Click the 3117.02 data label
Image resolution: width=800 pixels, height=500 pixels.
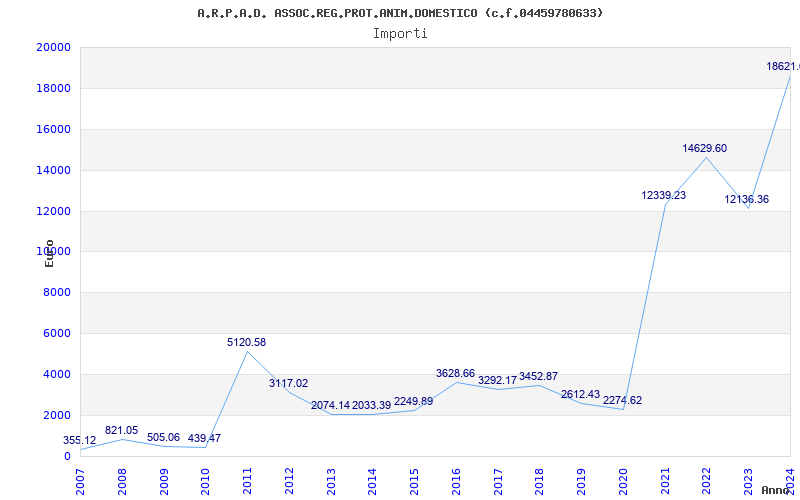[x=288, y=384]
